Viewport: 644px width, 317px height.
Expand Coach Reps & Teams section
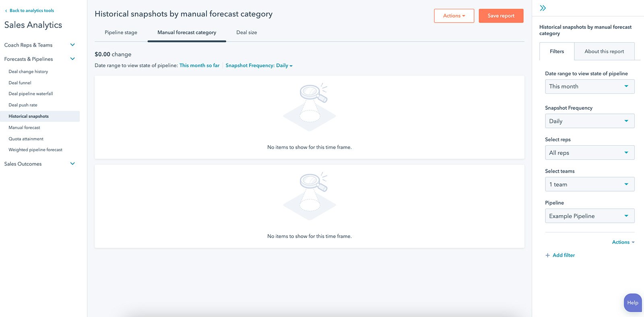pos(73,45)
